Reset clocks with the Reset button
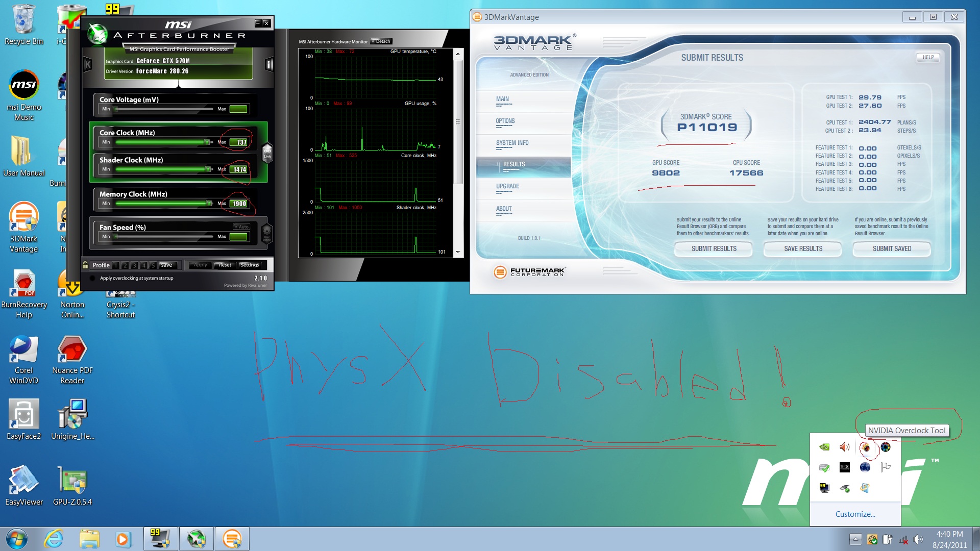 [x=225, y=265]
